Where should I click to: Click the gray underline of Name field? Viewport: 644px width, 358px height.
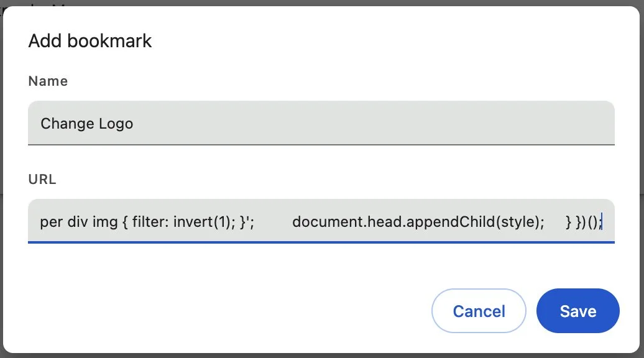point(321,145)
